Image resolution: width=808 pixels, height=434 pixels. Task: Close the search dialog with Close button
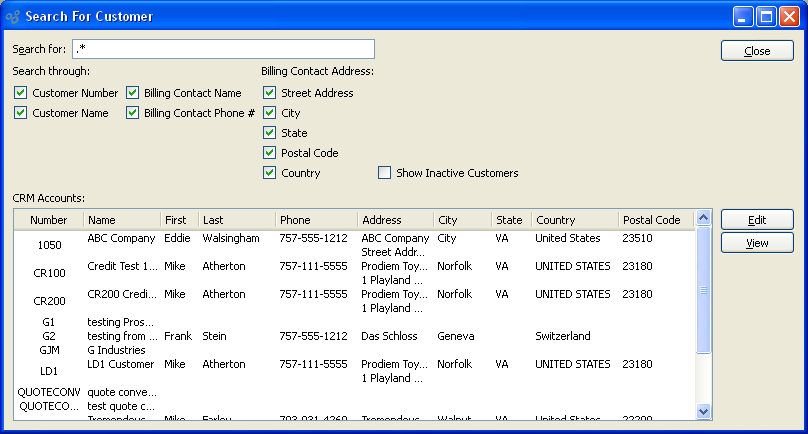(757, 51)
